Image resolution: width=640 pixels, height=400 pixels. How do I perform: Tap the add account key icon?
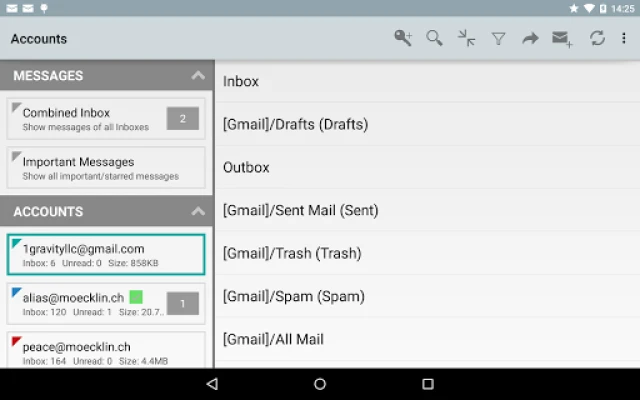(x=403, y=38)
